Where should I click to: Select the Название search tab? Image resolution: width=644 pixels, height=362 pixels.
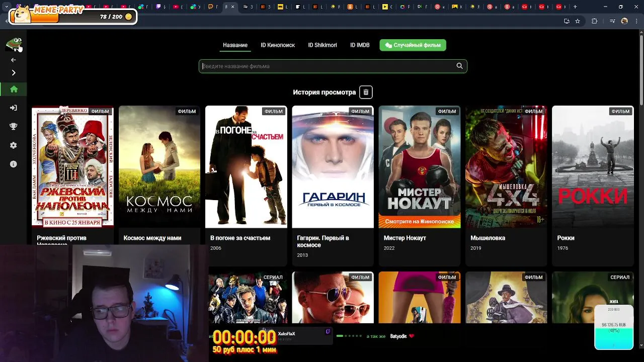[235, 45]
